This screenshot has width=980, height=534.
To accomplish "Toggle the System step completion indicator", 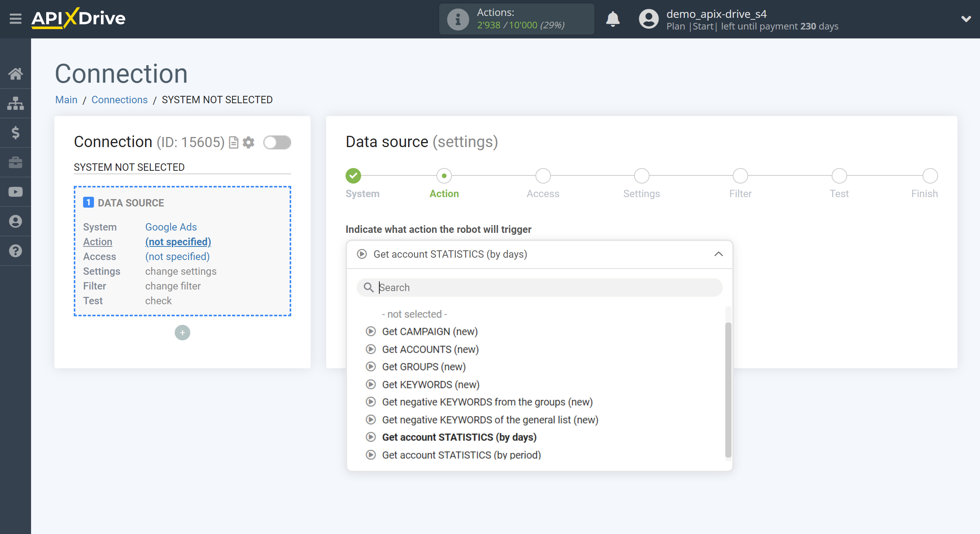I will tap(353, 175).
